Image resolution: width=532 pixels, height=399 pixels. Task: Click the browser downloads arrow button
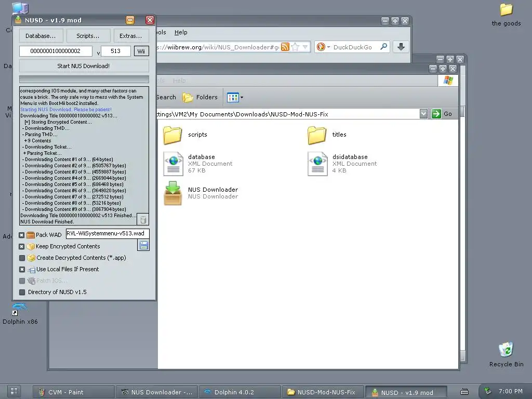coord(401,47)
